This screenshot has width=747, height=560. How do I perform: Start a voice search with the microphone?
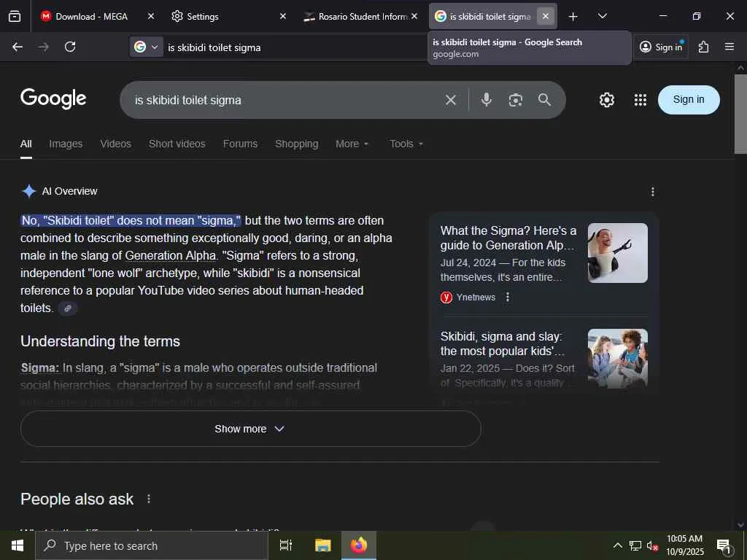point(487,99)
